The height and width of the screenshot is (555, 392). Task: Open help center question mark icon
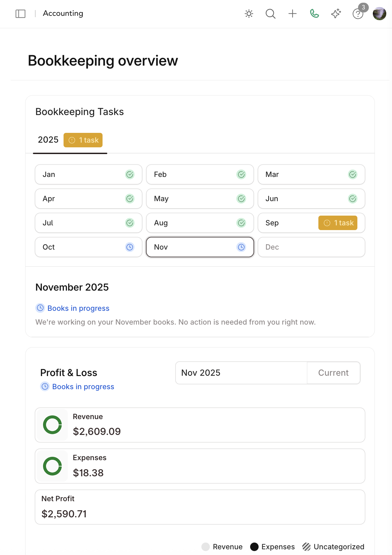coord(358,14)
